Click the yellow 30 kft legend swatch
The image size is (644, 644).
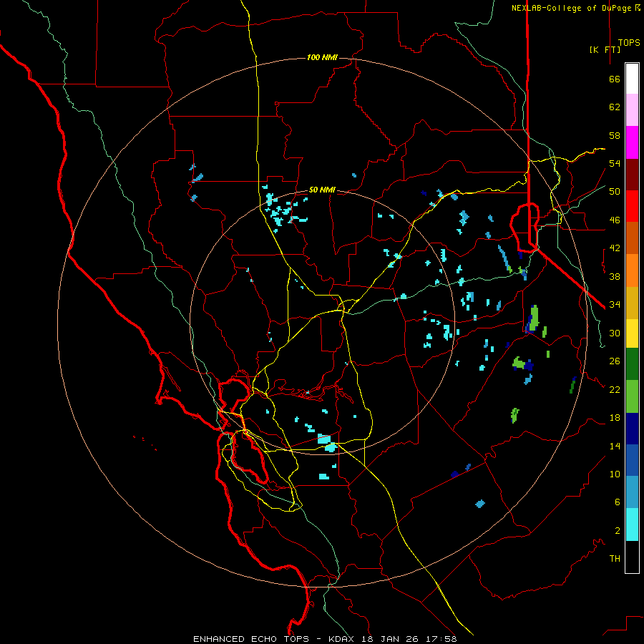pos(632,333)
